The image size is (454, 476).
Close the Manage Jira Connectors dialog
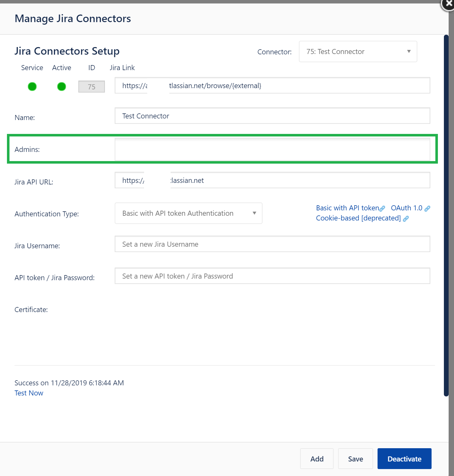click(x=448, y=4)
